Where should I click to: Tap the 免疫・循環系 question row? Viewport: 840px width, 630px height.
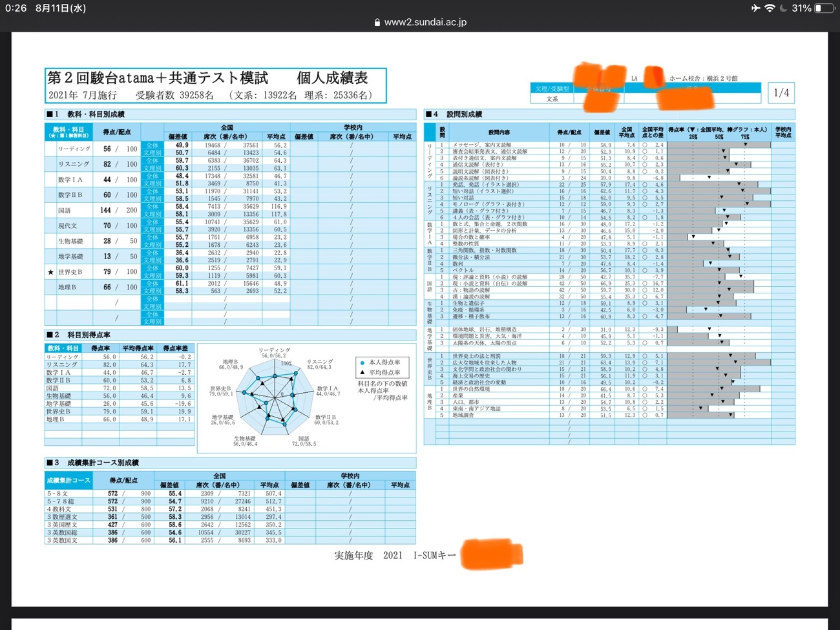click(615, 310)
